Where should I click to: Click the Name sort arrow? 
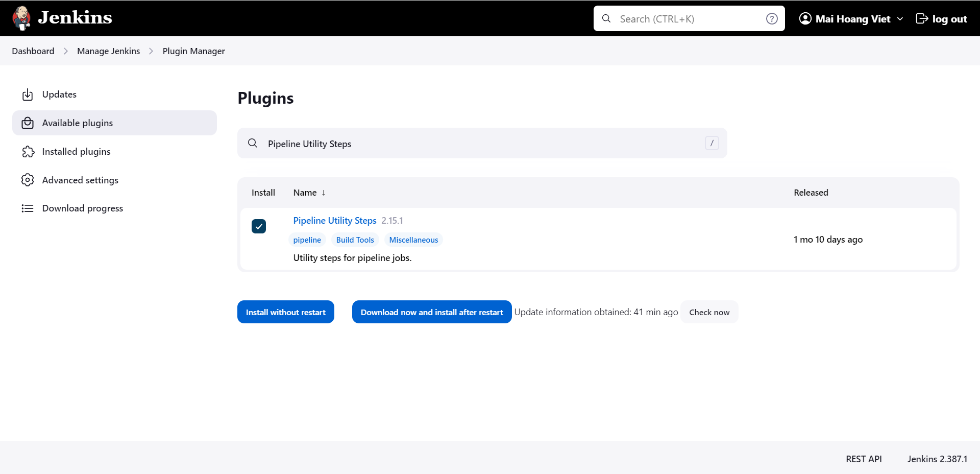coord(324,193)
